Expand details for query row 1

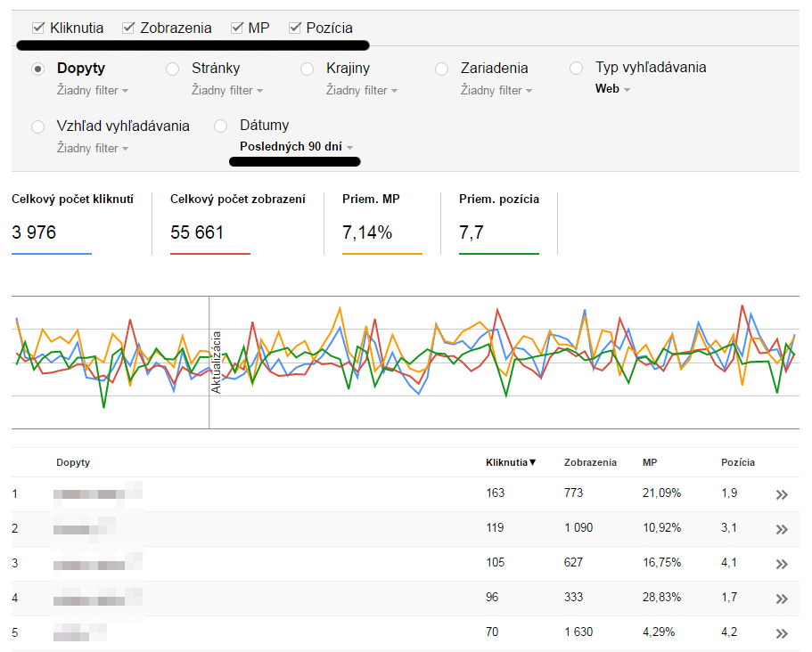pyautogui.click(x=782, y=494)
